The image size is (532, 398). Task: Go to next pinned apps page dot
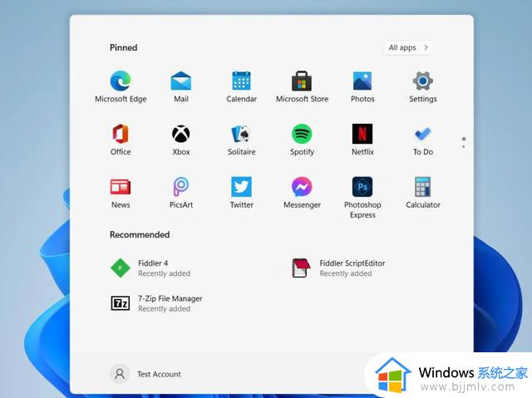pos(464,147)
